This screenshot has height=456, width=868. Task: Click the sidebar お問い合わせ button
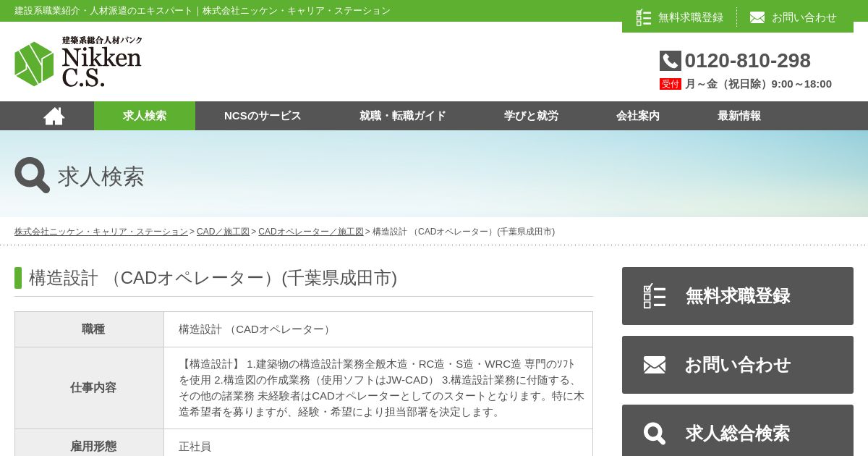[738, 365]
